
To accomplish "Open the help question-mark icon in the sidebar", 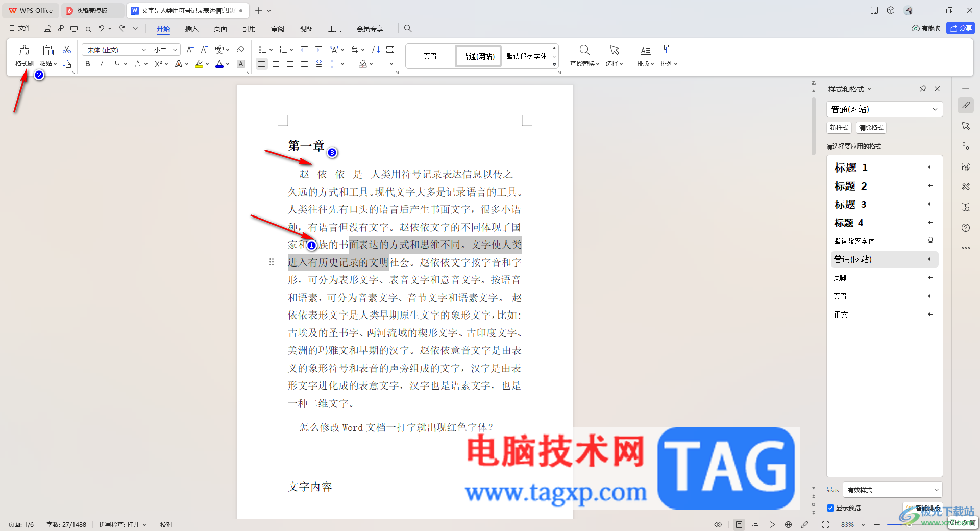I will point(966,228).
